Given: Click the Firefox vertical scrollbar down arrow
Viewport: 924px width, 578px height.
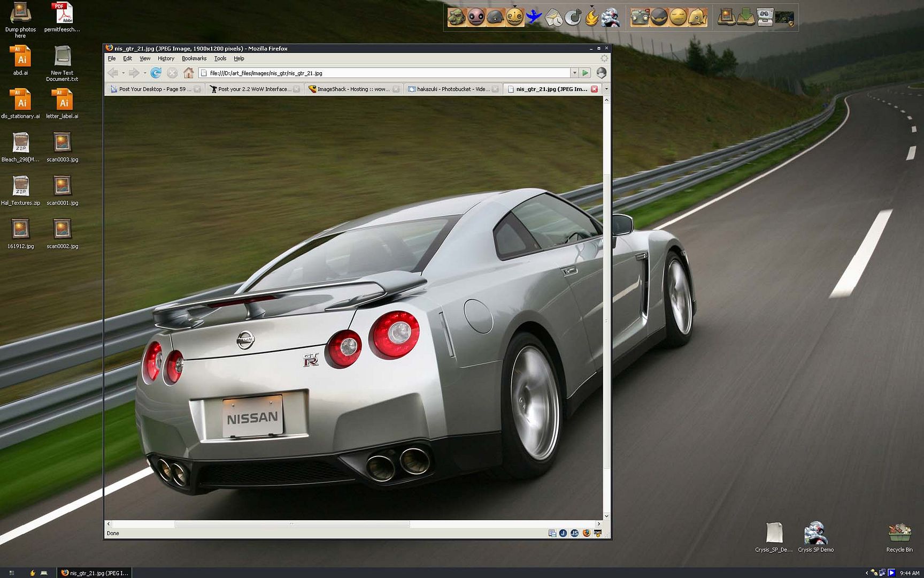Looking at the screenshot, I should pyautogui.click(x=606, y=515).
